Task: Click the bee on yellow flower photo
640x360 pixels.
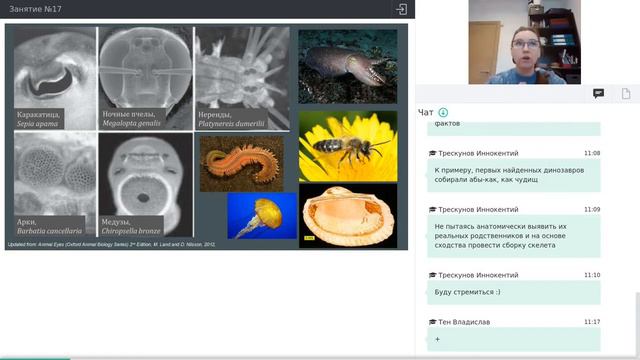Action: (x=348, y=146)
